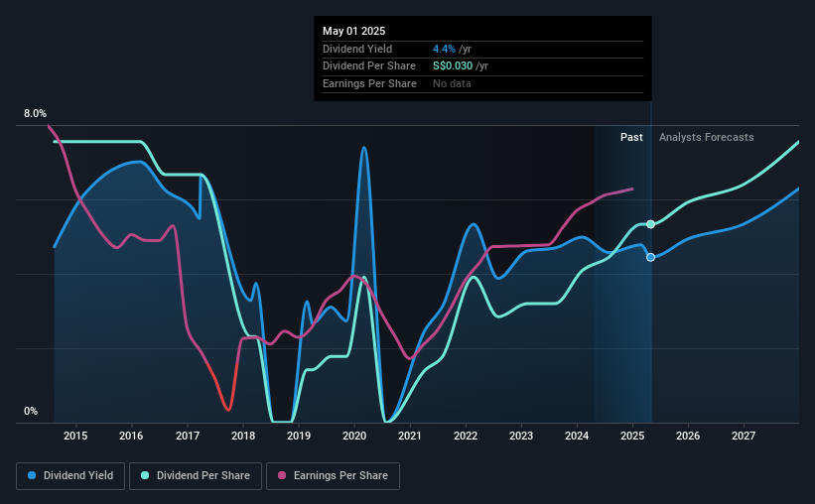The width and height of the screenshot is (815, 504).
Task: Click the Analysts Forecasts label
Action: [707, 137]
